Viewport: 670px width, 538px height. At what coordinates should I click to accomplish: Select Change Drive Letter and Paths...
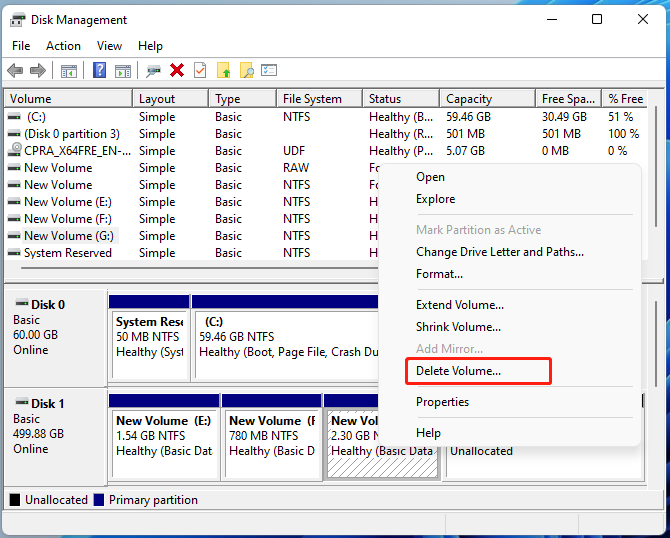[500, 252]
